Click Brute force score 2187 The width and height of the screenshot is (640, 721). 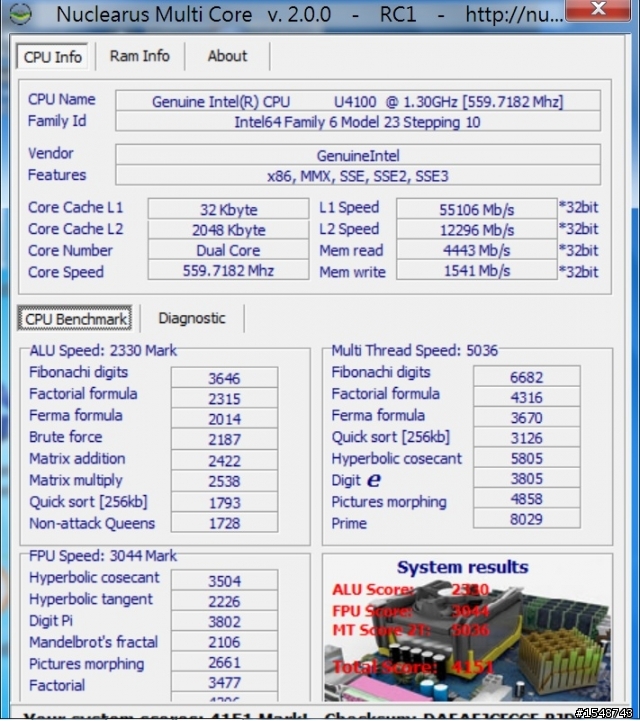[224, 439]
